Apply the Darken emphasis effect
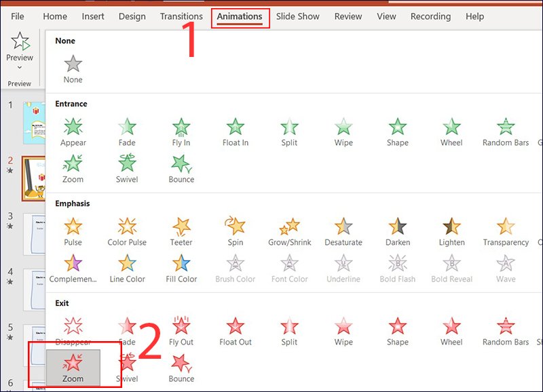Viewport: 543px width, 392px height. coord(398,232)
